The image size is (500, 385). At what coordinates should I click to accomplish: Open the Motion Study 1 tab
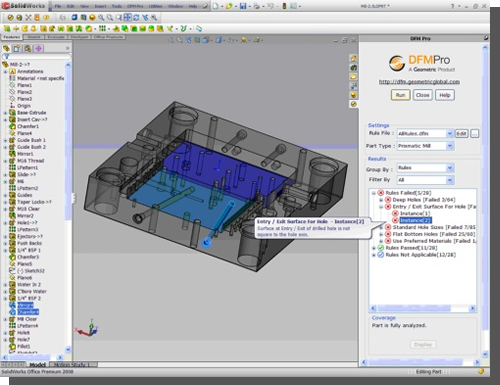(x=74, y=365)
